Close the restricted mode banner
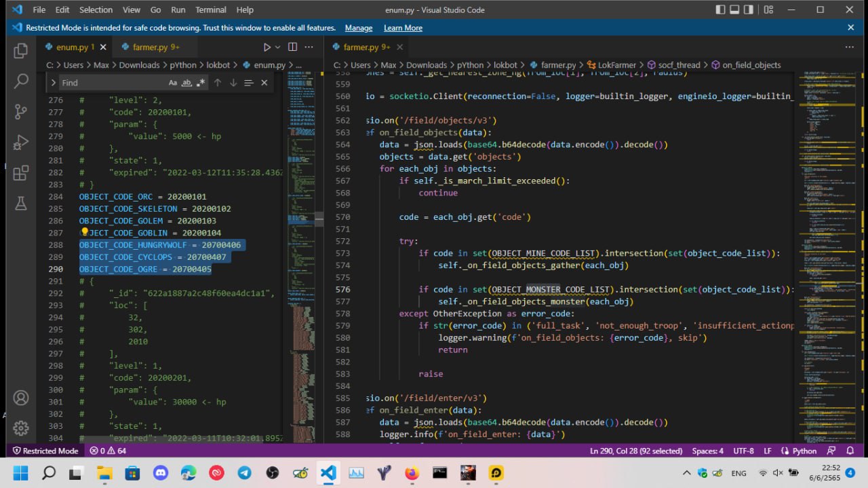Screen dimensions: 868x488 pyautogui.click(x=850, y=28)
